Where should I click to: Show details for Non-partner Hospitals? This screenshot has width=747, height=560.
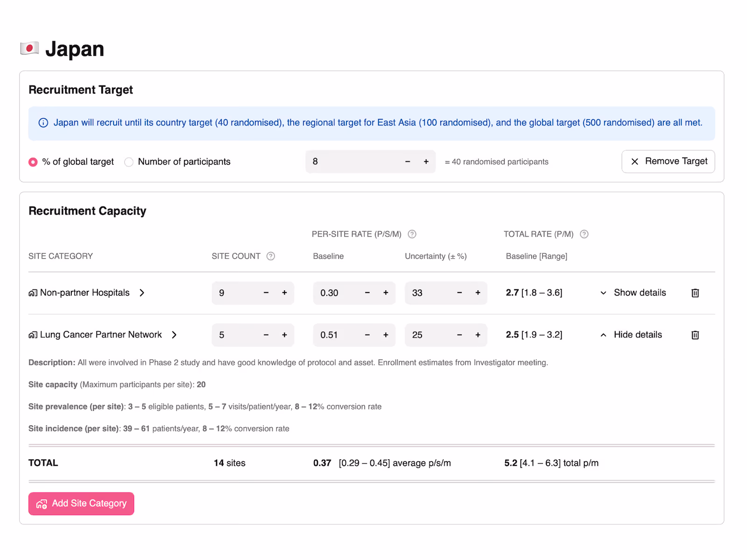(x=634, y=293)
